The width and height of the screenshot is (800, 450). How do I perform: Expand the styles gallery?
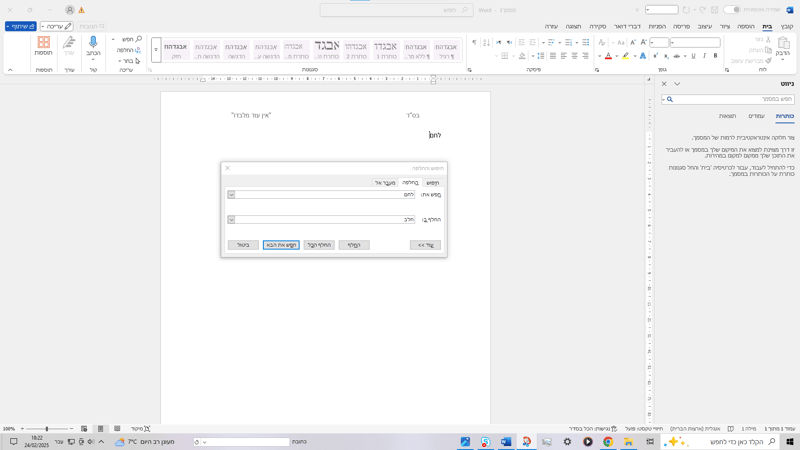click(156, 50)
